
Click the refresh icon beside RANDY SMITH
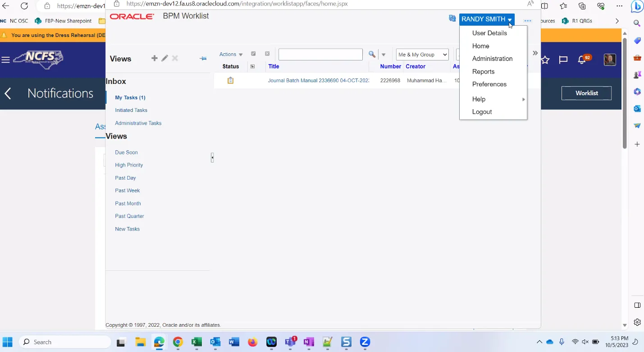[x=452, y=19]
